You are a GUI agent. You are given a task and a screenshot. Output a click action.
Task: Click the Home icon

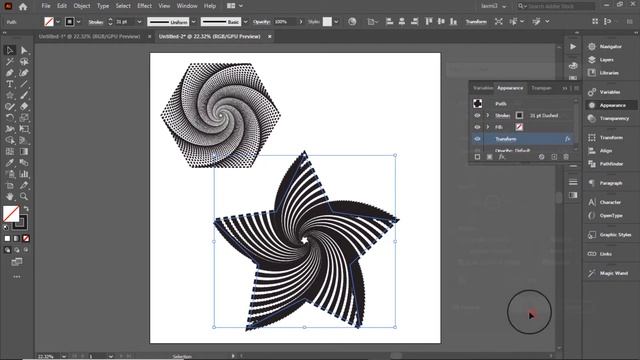point(23,6)
